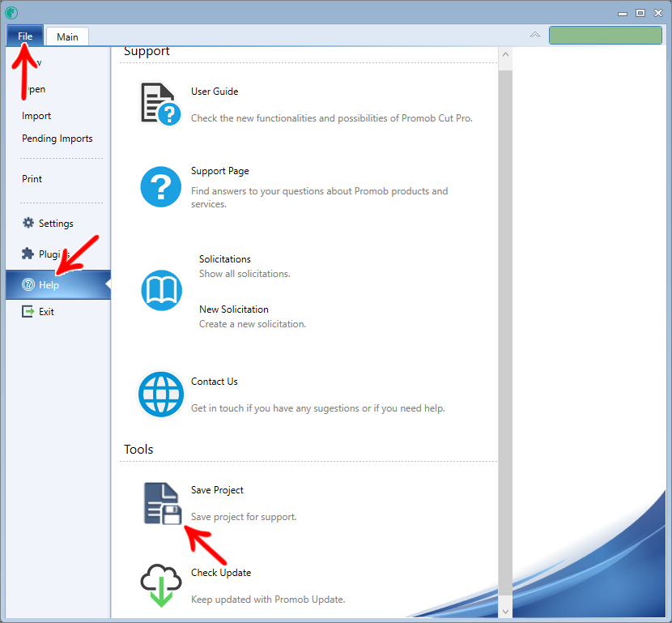This screenshot has height=623, width=672.
Task: Click the vertical scrollbar thumb
Action: click(x=505, y=333)
